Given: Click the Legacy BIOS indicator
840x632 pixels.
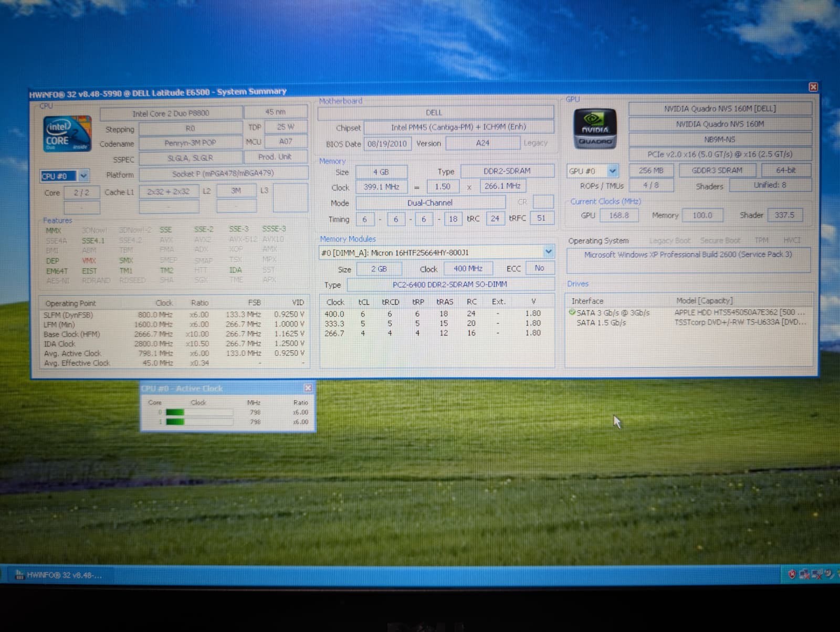Looking at the screenshot, I should click(535, 143).
